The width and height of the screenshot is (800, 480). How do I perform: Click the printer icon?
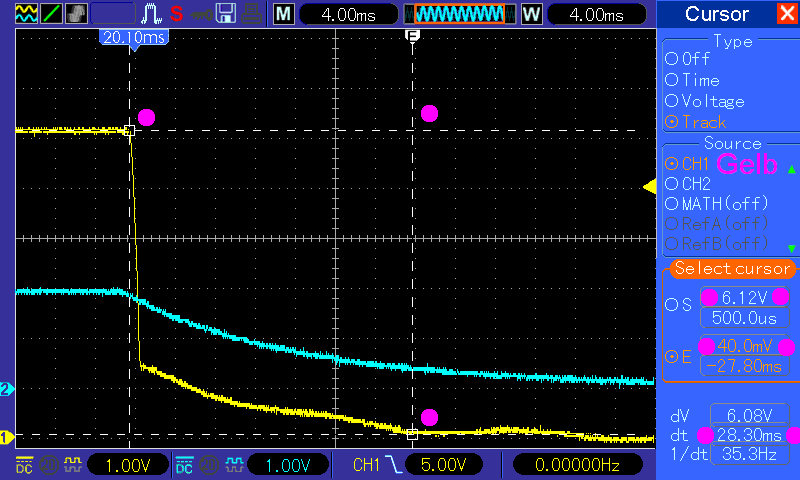pyautogui.click(x=252, y=14)
